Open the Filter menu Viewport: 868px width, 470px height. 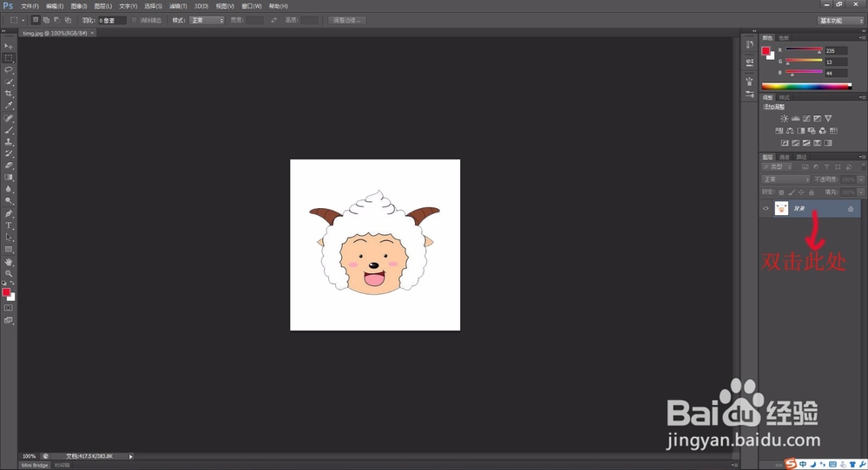[178, 6]
